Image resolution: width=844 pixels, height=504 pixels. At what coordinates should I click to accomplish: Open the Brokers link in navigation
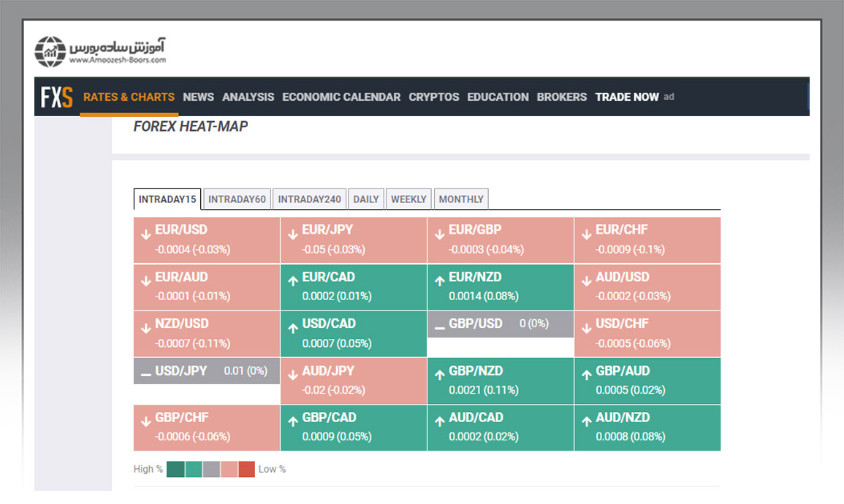pos(561,97)
